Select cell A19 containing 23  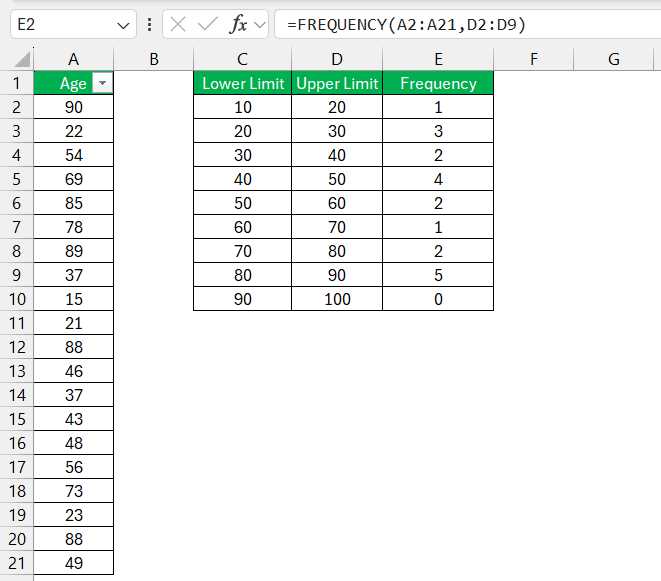pos(73,515)
